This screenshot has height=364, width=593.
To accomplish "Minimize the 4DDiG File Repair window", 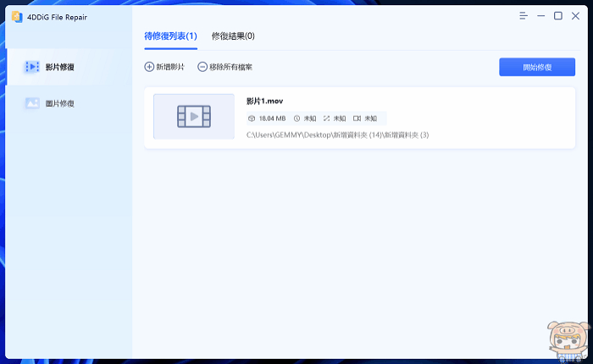I will 540,16.
